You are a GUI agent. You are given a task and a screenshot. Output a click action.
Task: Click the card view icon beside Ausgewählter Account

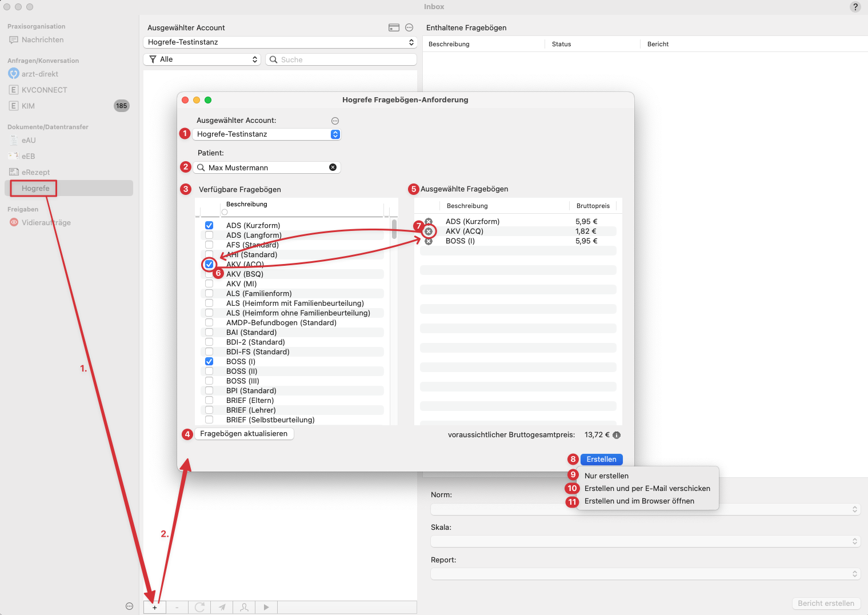pyautogui.click(x=394, y=27)
